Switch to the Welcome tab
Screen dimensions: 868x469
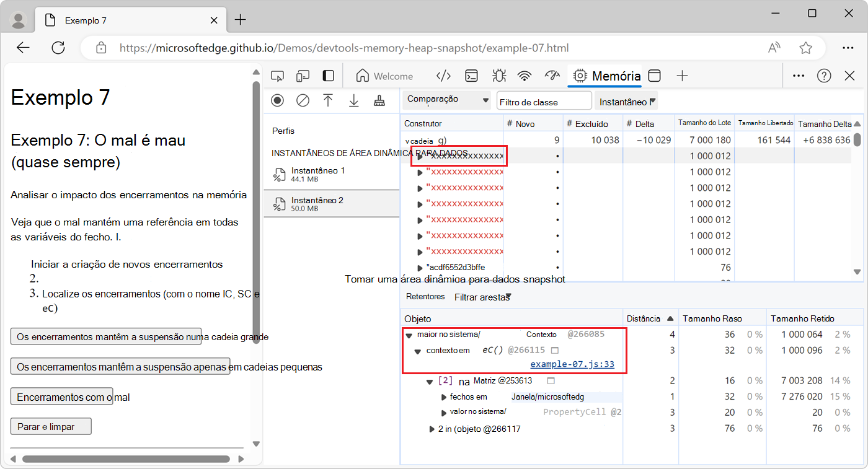pyautogui.click(x=384, y=76)
